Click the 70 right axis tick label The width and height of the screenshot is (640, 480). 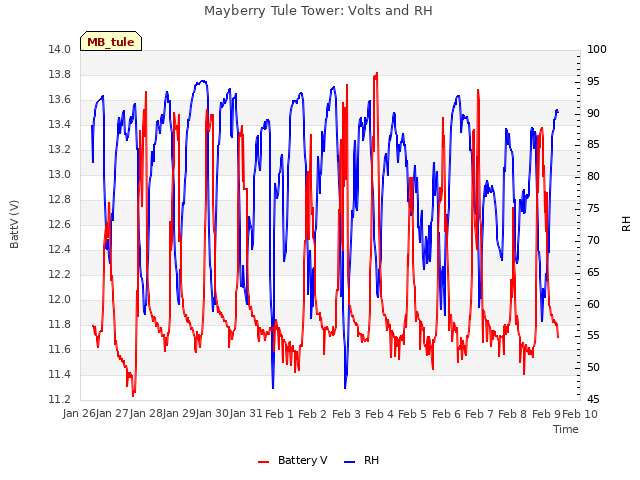click(593, 240)
